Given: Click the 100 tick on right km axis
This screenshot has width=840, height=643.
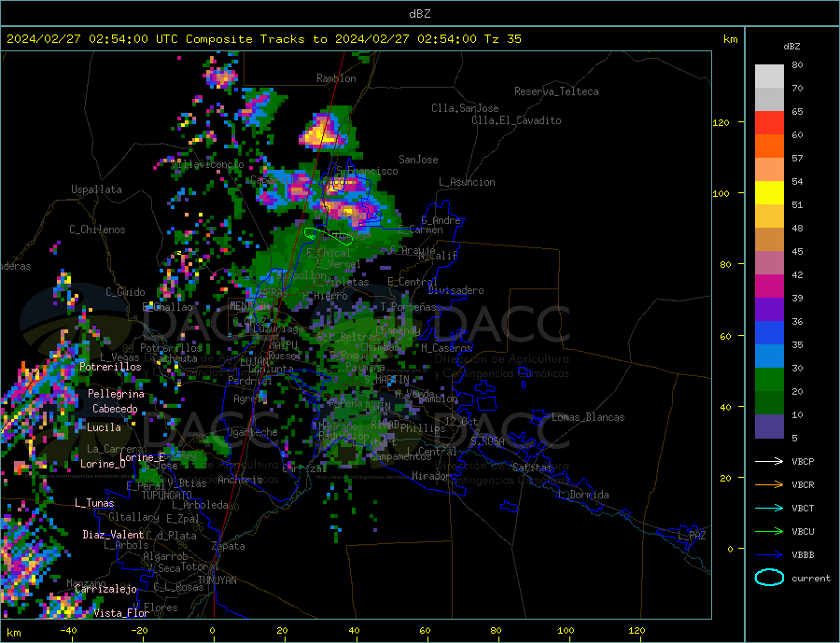Looking at the screenshot, I should point(721,193).
